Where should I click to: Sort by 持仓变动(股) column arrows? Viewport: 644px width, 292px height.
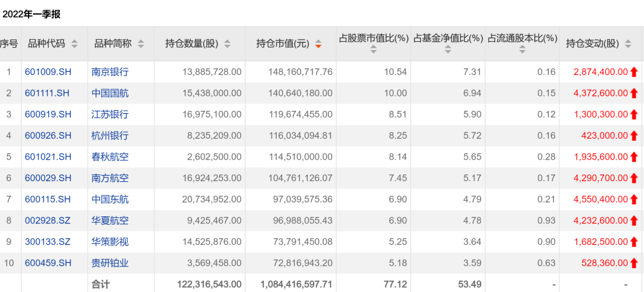(627, 44)
